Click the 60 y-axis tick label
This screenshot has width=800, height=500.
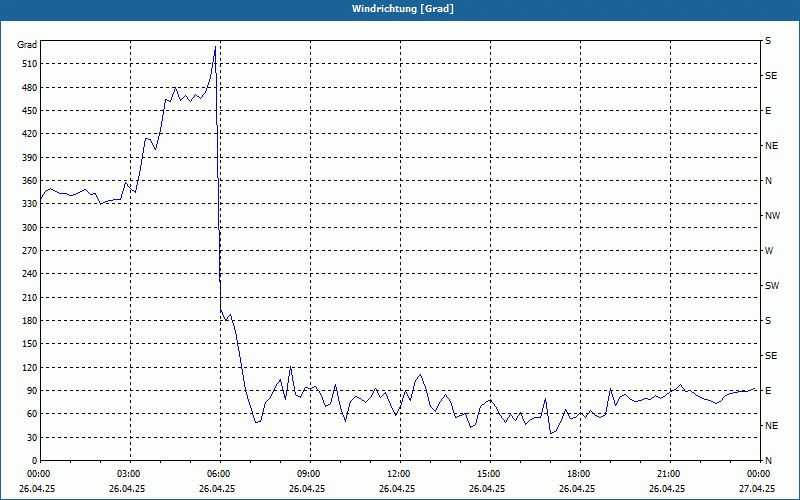pyautogui.click(x=30, y=413)
